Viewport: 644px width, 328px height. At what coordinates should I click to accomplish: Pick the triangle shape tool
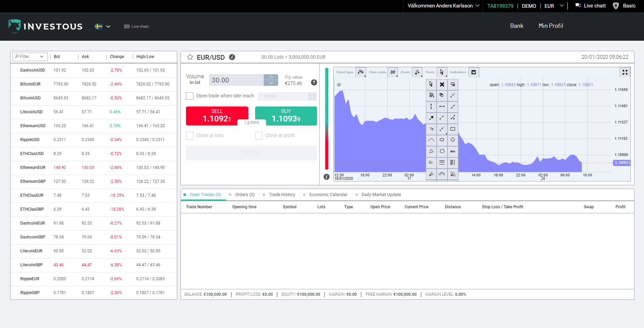tap(431, 151)
